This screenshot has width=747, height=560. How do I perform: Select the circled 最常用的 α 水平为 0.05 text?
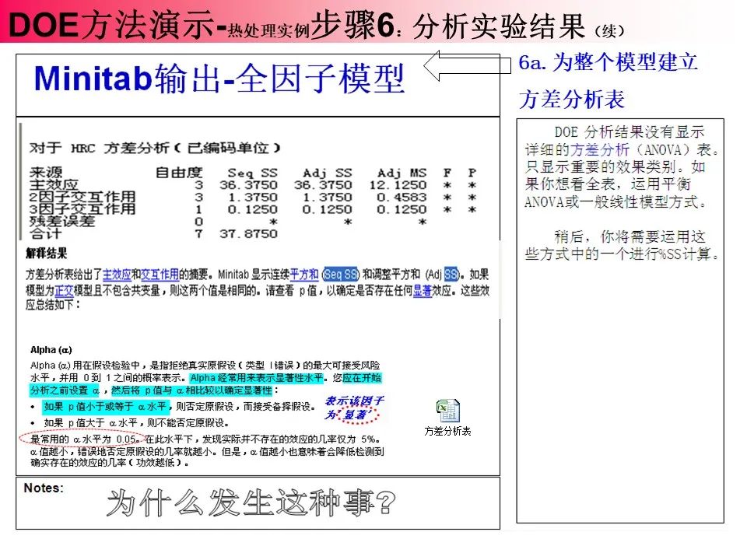click(x=84, y=439)
